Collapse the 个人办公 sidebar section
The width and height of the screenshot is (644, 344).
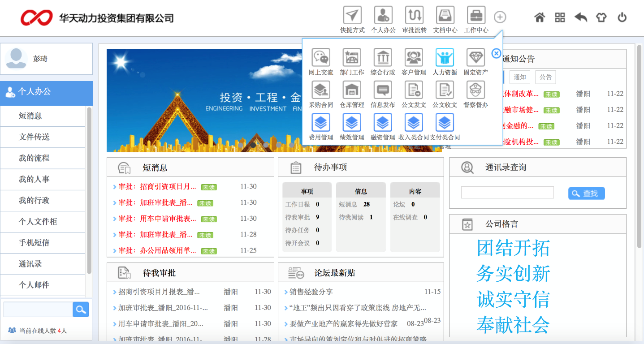coord(47,92)
